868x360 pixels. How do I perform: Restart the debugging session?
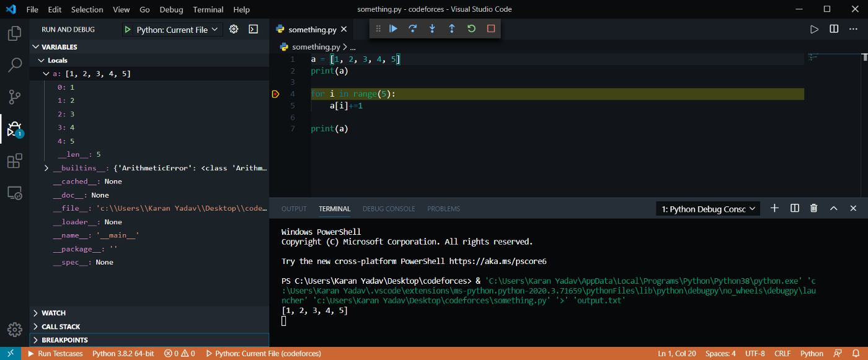471,29
